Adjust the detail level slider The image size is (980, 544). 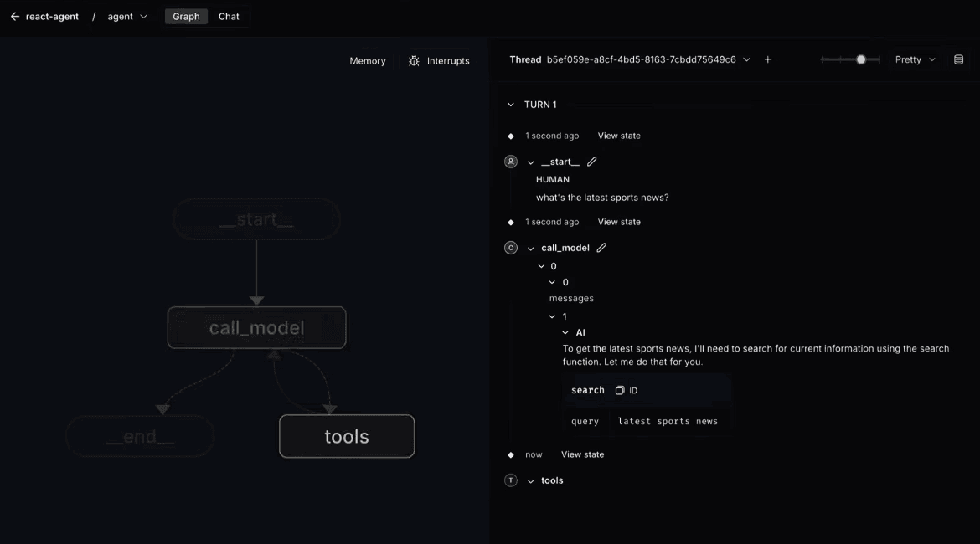point(851,59)
